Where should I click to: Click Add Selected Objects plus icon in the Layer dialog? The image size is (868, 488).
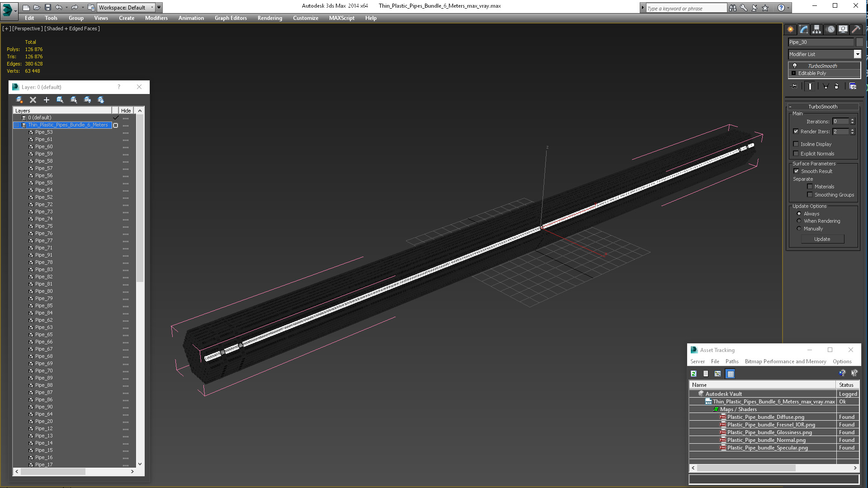47,100
